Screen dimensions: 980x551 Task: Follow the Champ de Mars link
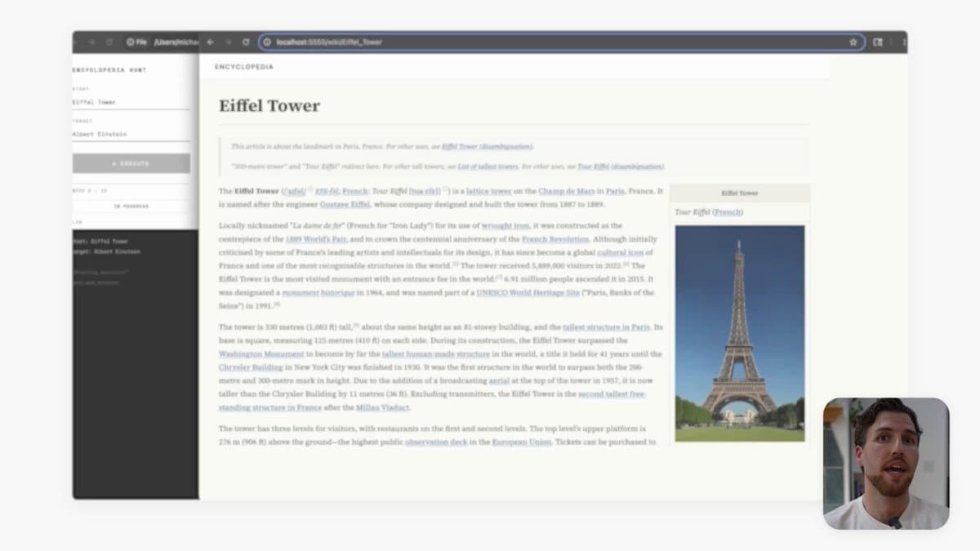pyautogui.click(x=566, y=191)
